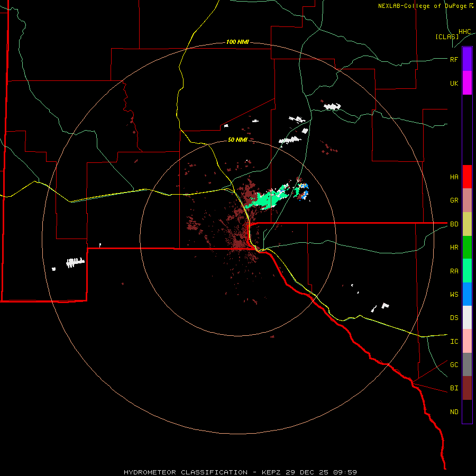Click the 100 NMI range ring label
This screenshot has height=476, width=476.
[x=237, y=42]
